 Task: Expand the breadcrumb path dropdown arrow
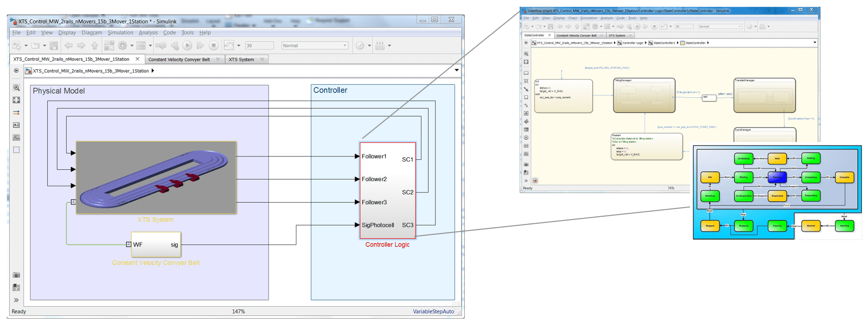click(456, 70)
